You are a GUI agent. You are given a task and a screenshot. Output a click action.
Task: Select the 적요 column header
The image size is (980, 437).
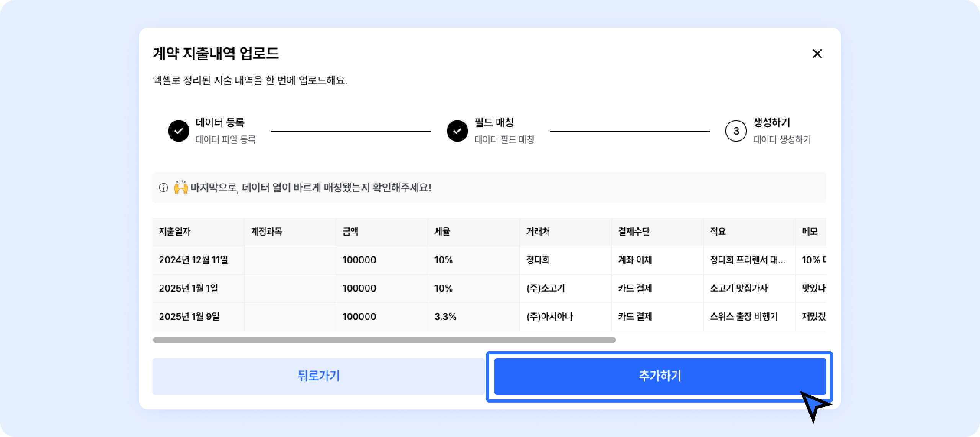tap(750, 232)
